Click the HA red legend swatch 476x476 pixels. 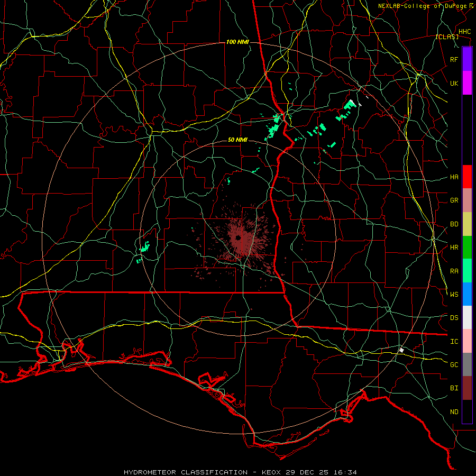coord(467,177)
